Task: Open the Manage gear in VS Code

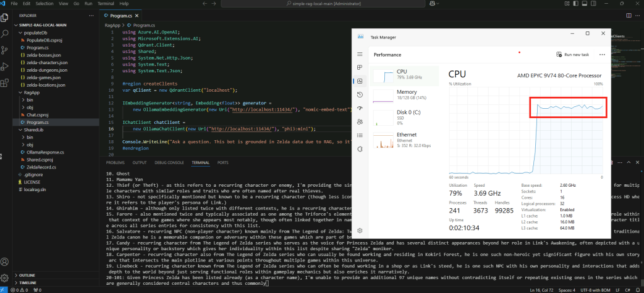Action: coord(4,278)
